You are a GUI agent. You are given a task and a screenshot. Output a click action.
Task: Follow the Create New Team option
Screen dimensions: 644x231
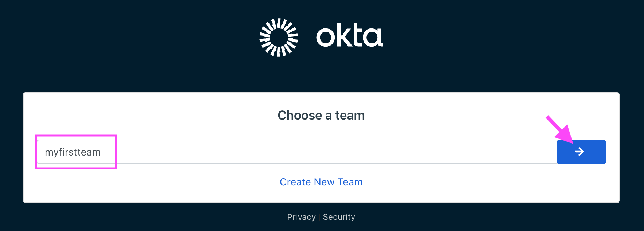click(321, 182)
